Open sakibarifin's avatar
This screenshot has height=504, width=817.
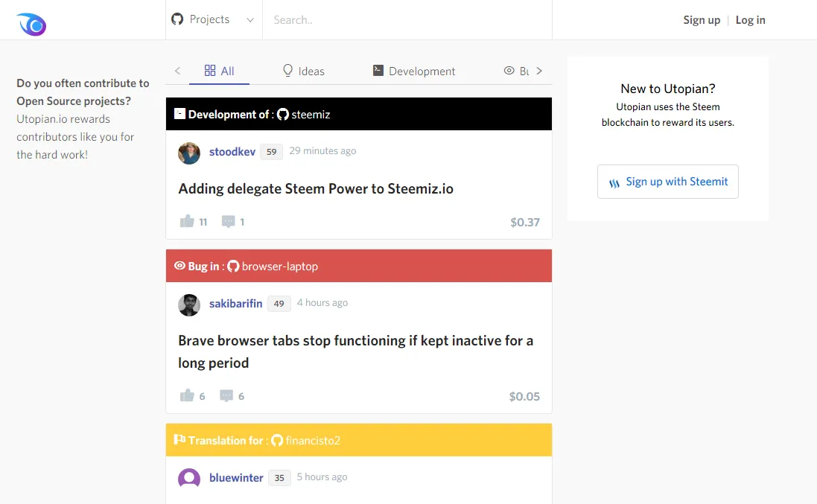tap(189, 305)
